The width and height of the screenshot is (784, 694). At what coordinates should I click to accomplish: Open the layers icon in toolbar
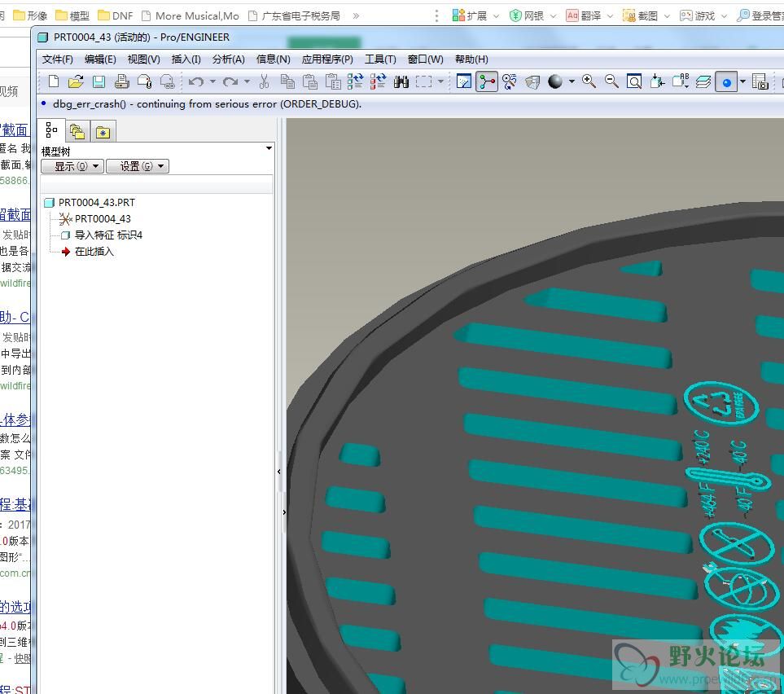(x=703, y=81)
